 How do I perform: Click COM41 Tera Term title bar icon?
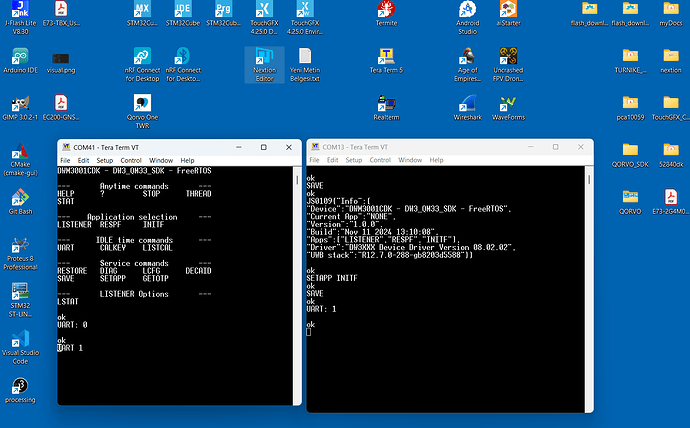tap(66, 147)
